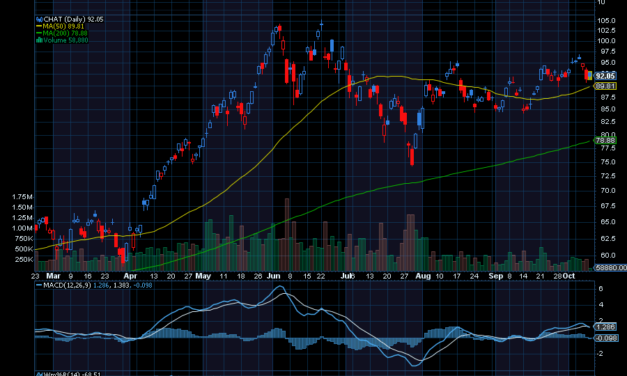Click the 92.05 current price tag

coord(605,76)
